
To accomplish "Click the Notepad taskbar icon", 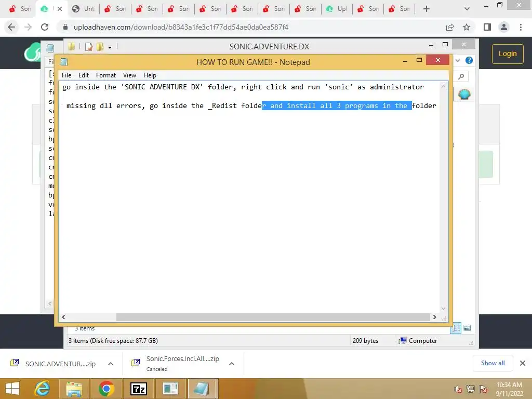I will pyautogui.click(x=202, y=389).
